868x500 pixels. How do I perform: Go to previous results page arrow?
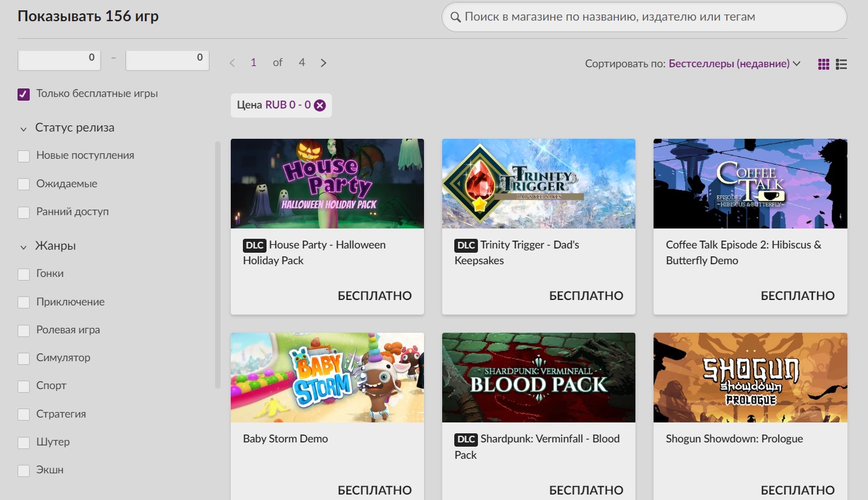coord(232,62)
